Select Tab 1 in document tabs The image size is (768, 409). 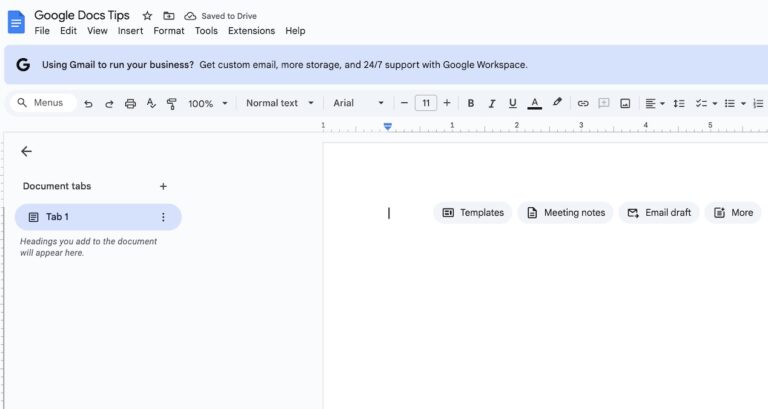tap(98, 217)
